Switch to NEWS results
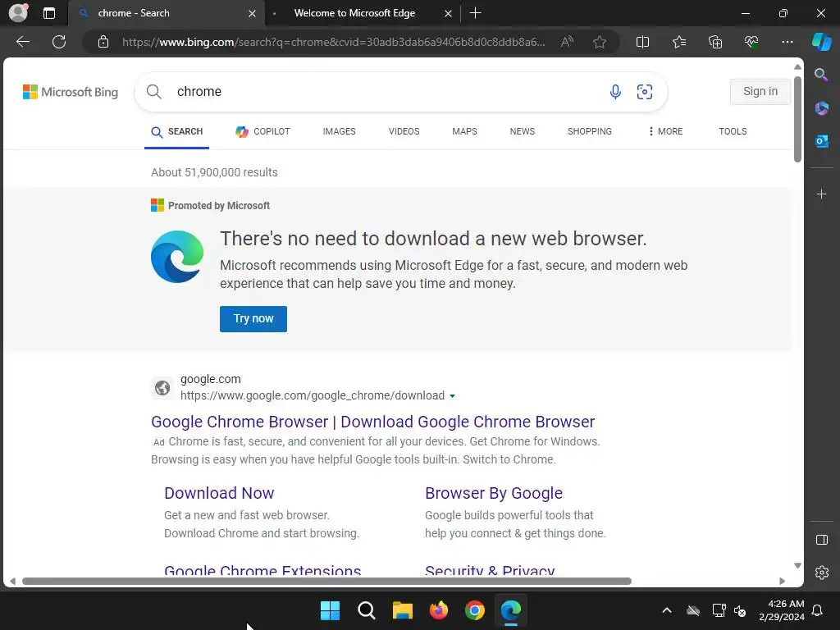The width and height of the screenshot is (840, 630). [523, 131]
